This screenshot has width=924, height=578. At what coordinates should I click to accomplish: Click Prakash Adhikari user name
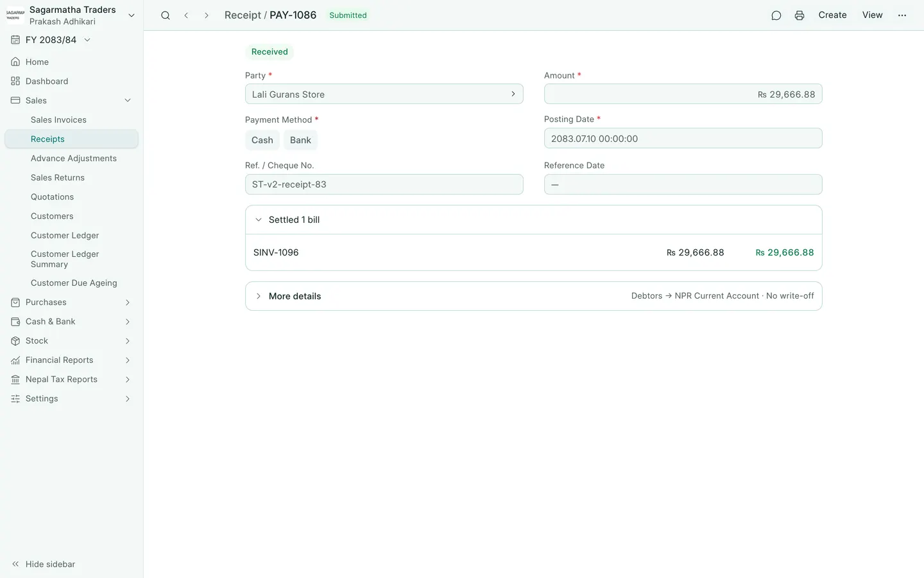(62, 22)
